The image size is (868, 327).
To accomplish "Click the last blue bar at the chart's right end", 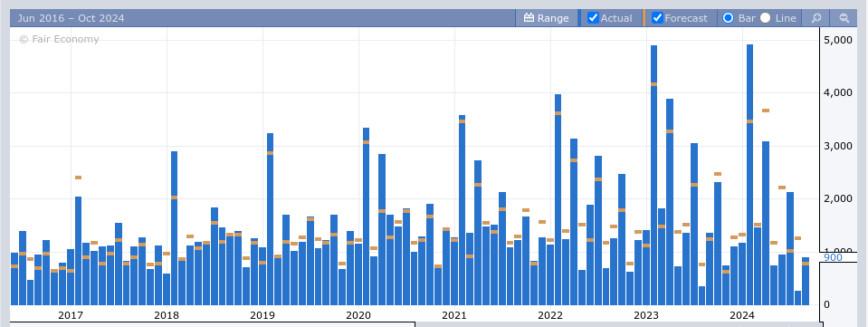I will tap(806, 281).
